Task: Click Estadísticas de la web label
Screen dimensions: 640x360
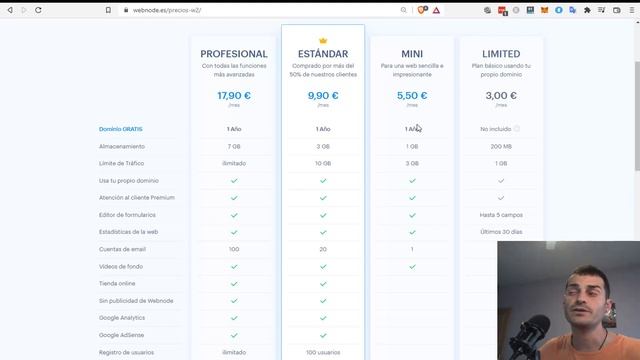Action: pos(128,232)
